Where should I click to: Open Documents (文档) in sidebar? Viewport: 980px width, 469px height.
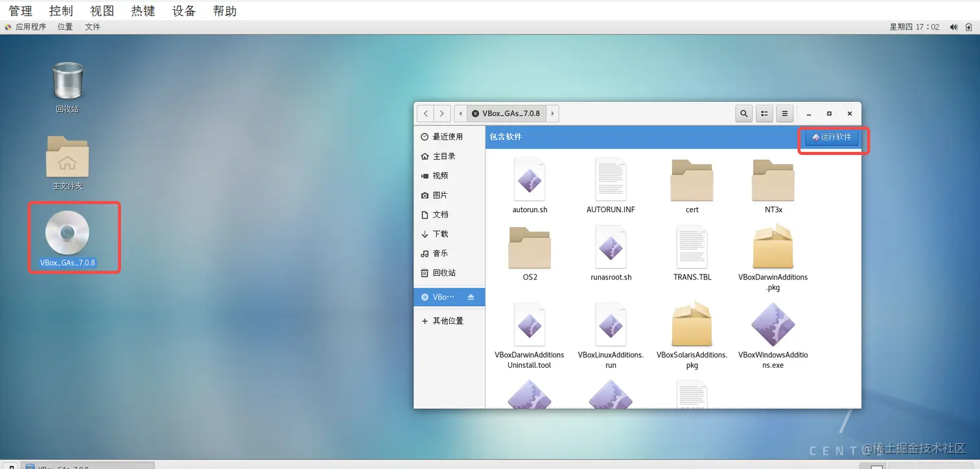(x=450, y=215)
